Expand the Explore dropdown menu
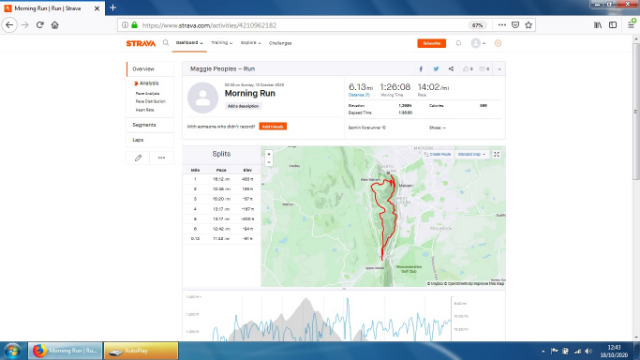This screenshot has height=360, width=640. [x=250, y=43]
